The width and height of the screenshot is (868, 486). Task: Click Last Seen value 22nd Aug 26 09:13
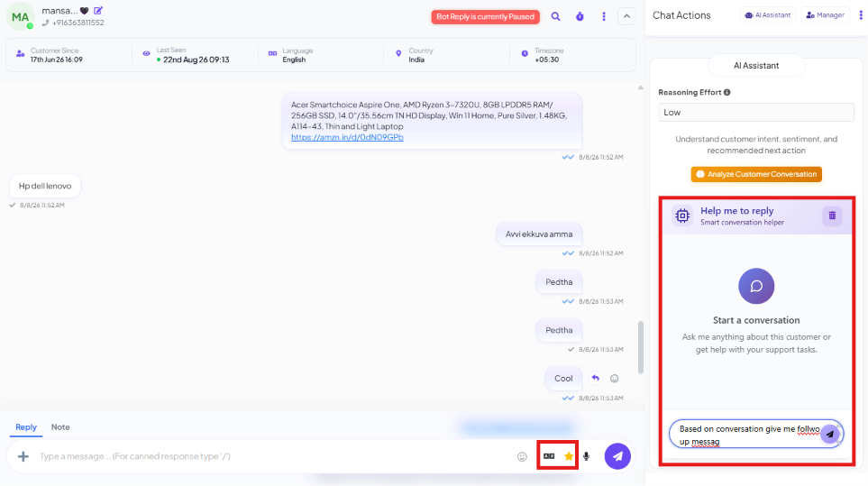click(x=196, y=60)
